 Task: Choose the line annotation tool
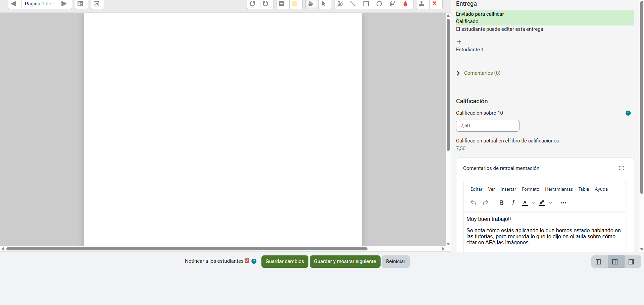pos(353,4)
